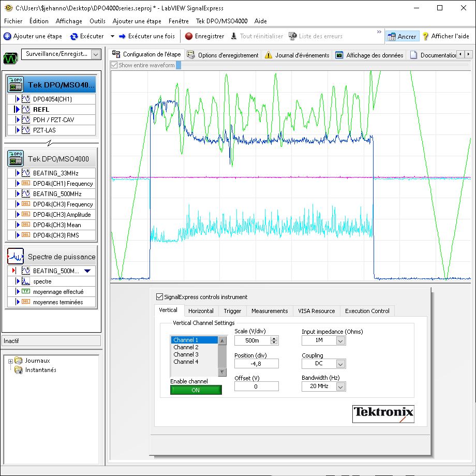Open the Bandwidth 20 MHz dropdown
This screenshot has height=476, width=476.
tap(340, 386)
